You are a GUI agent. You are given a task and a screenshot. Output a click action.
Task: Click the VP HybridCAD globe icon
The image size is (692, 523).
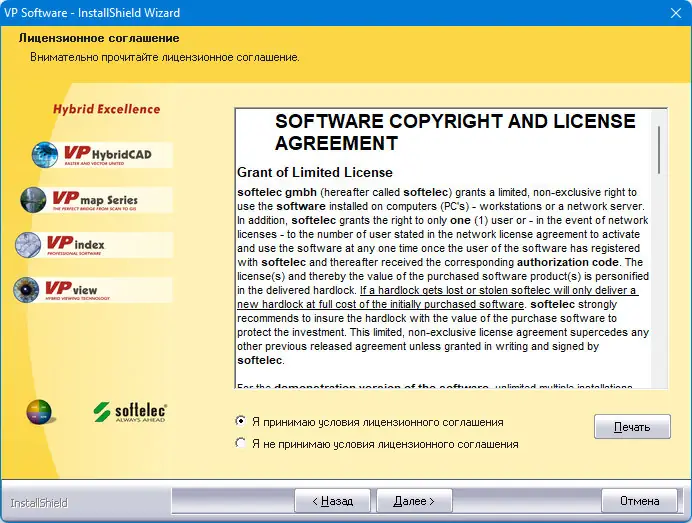pyautogui.click(x=45, y=154)
